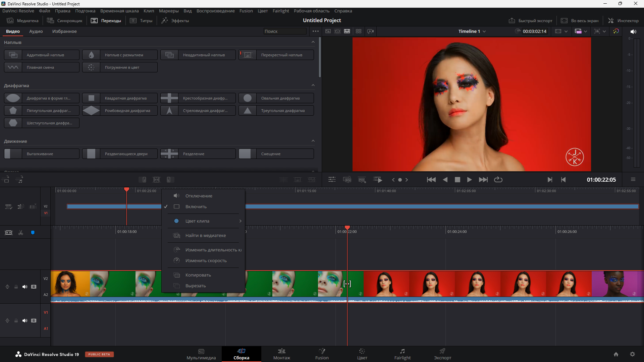Image resolution: width=644 pixels, height=362 pixels.
Task: Choose Изменить скорость from context menu
Action: point(206,260)
